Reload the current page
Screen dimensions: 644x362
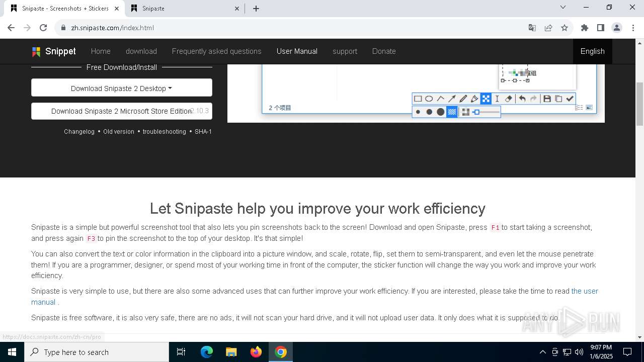[43, 28]
